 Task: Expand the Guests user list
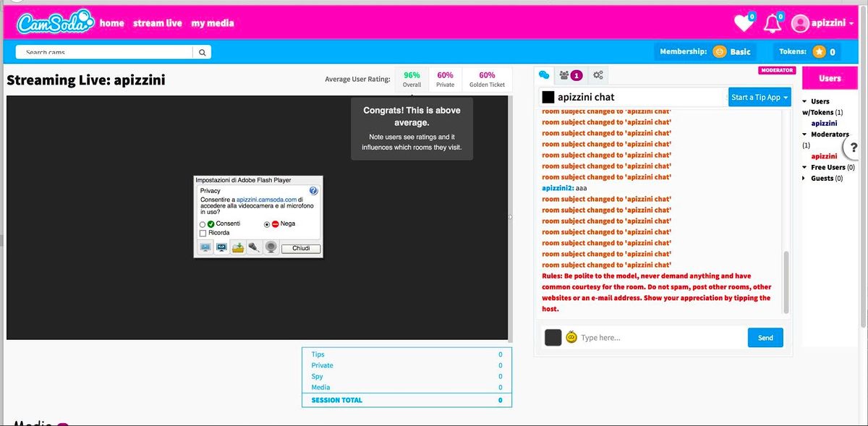tap(804, 178)
